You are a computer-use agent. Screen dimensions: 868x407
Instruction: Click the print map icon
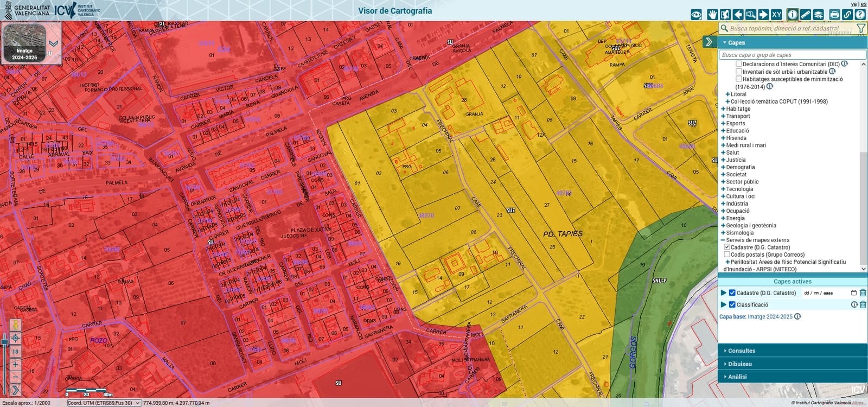click(834, 15)
